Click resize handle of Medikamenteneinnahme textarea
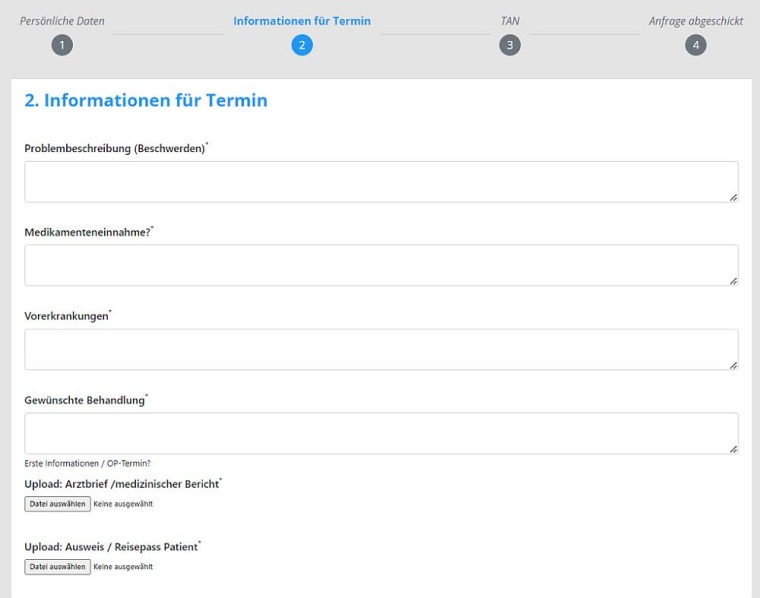This screenshot has width=760, height=598. (733, 281)
